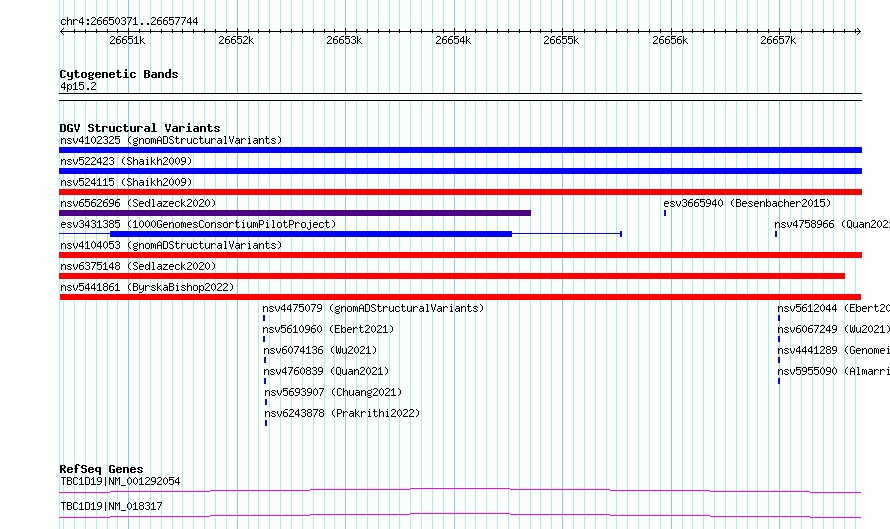Open the nsv524115 (Shaikh2009) label

(x=126, y=182)
